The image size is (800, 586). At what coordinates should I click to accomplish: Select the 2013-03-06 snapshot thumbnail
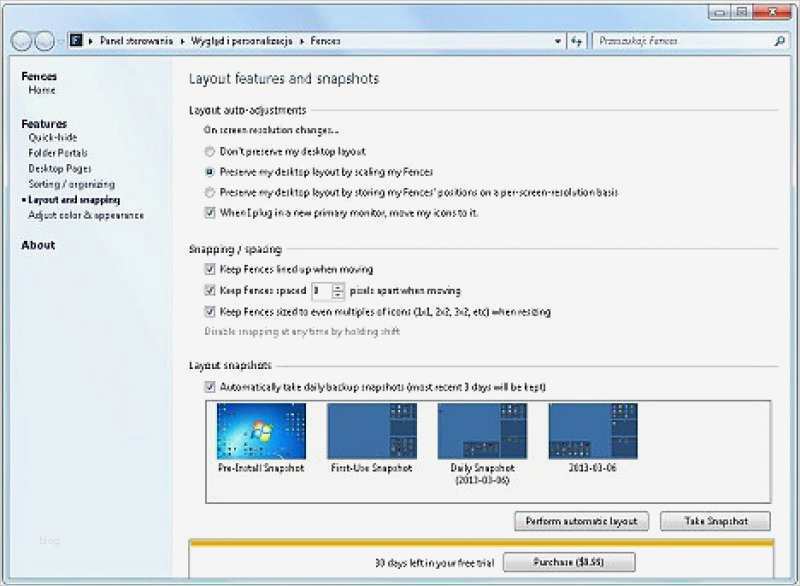pyautogui.click(x=593, y=431)
